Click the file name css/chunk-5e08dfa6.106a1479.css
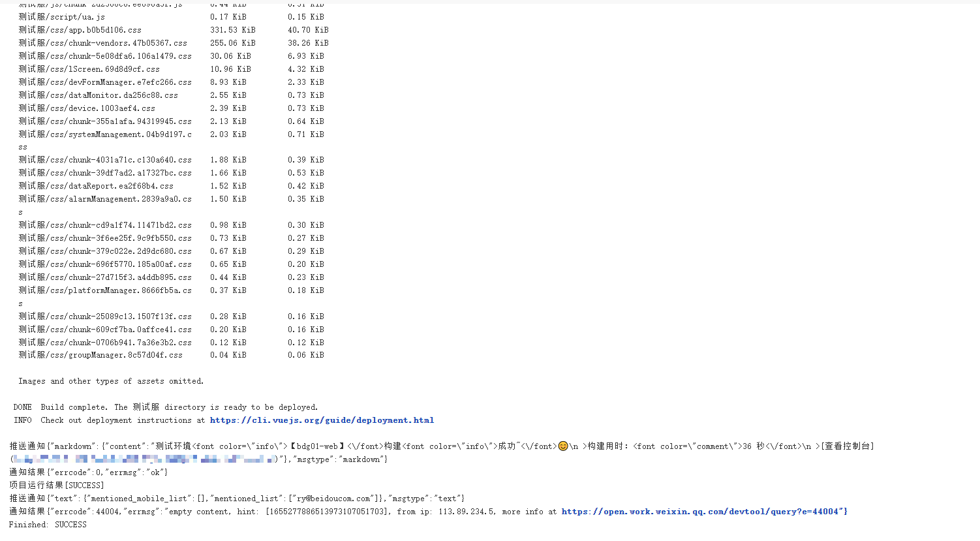980x541 pixels. point(105,56)
